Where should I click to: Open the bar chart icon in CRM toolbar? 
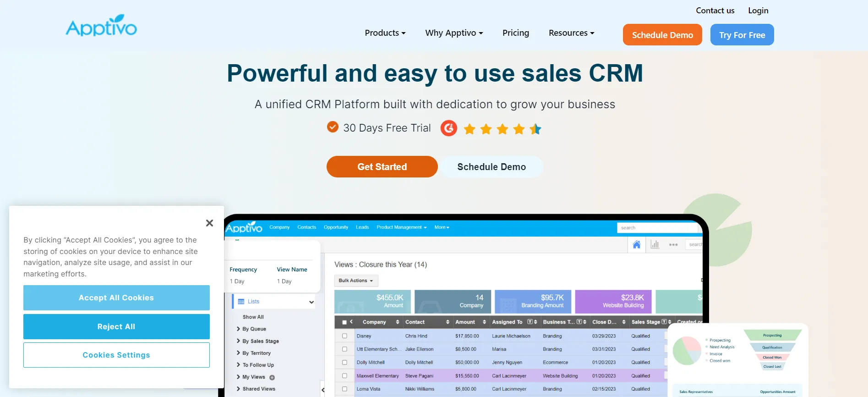click(655, 244)
